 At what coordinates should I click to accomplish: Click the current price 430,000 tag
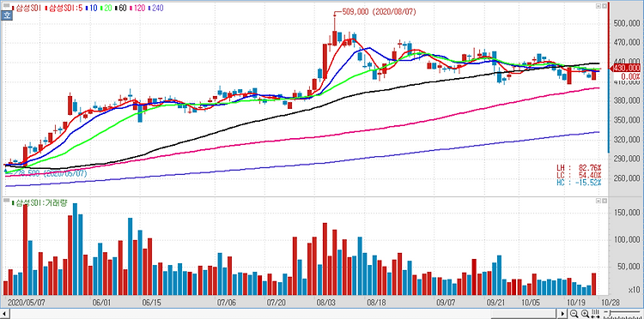(x=626, y=69)
